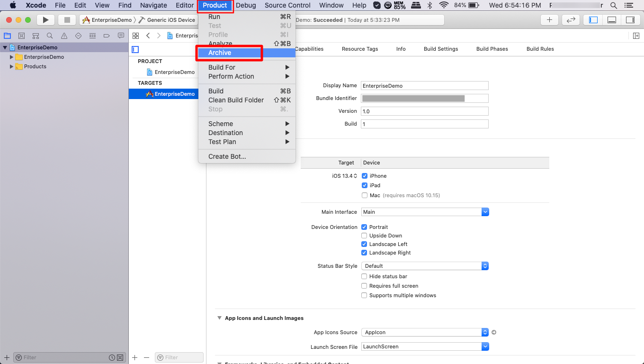Screen dimensions: 644x364
Task: Click the Stop button in toolbar
Action: pyautogui.click(x=67, y=20)
